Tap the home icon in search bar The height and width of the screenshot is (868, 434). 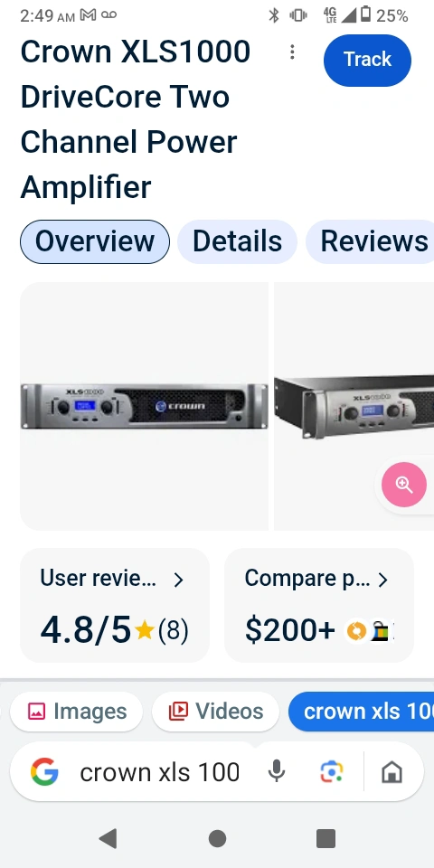[392, 771]
